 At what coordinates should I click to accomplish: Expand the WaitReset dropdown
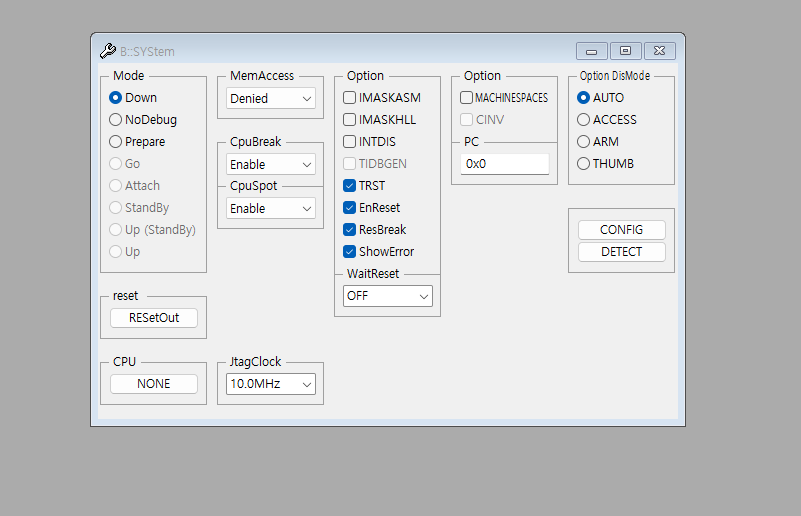(387, 296)
